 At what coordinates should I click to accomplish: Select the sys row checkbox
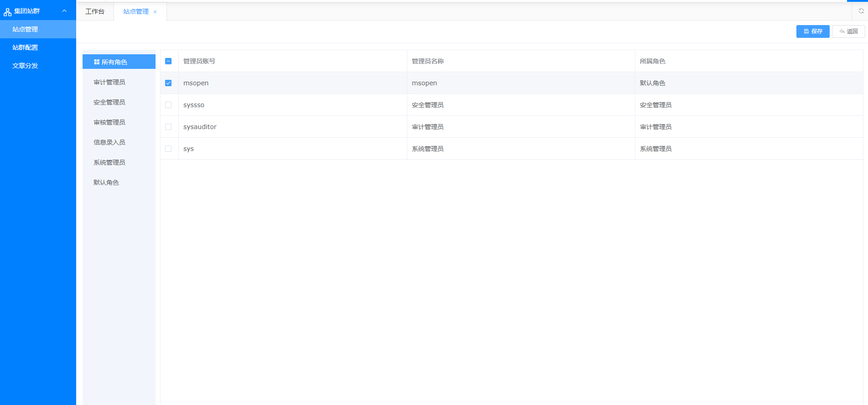[x=168, y=149]
